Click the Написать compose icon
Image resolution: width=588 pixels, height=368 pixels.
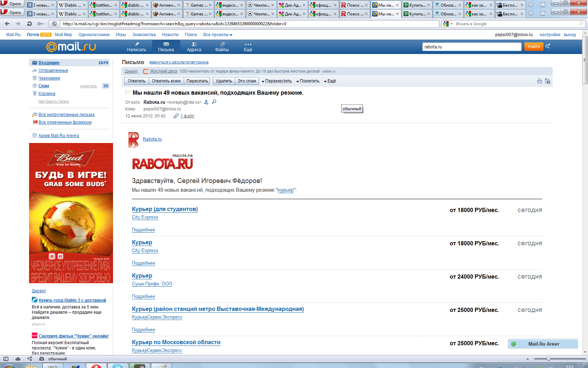pos(136,45)
